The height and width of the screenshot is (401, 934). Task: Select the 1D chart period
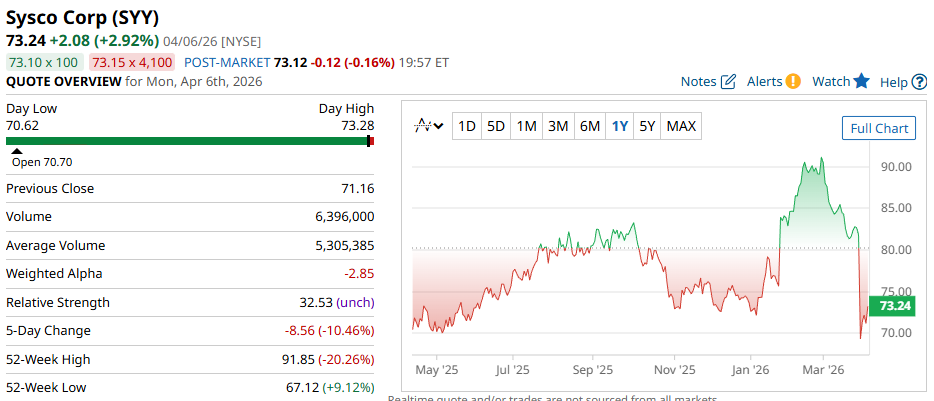click(466, 126)
